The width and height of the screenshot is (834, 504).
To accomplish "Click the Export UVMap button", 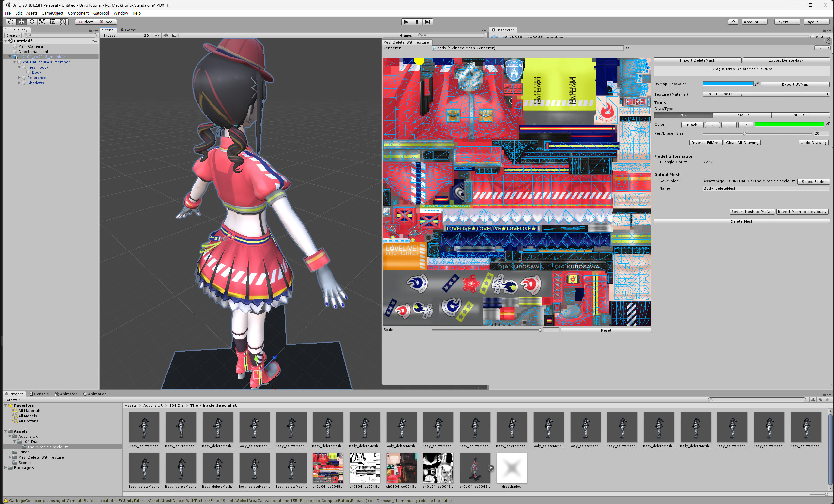I will point(795,84).
